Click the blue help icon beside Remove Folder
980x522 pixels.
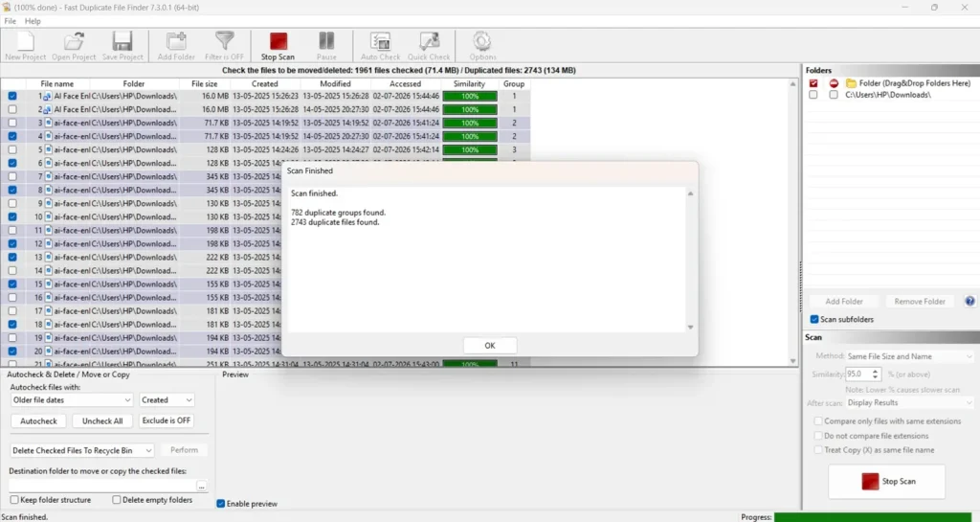(x=969, y=302)
